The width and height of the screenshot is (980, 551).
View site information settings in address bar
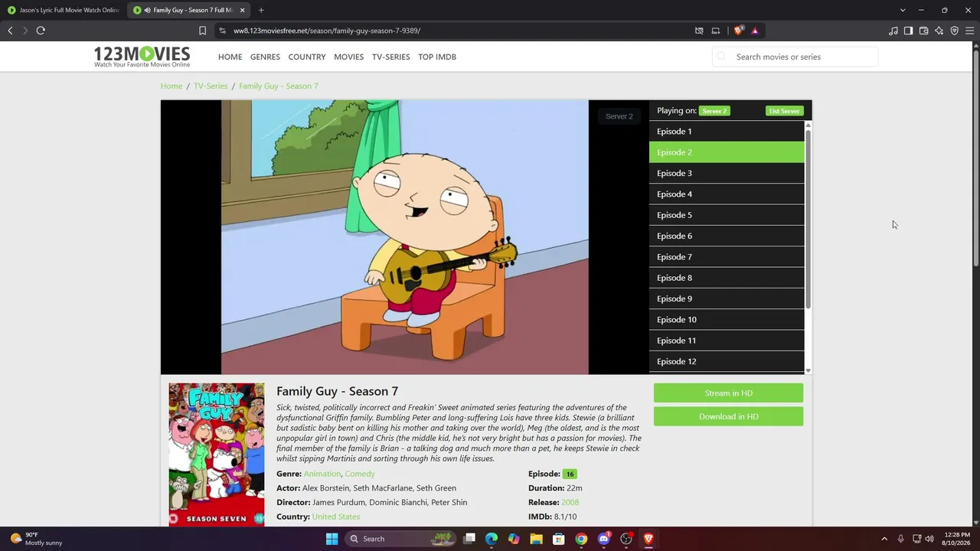tap(222, 31)
